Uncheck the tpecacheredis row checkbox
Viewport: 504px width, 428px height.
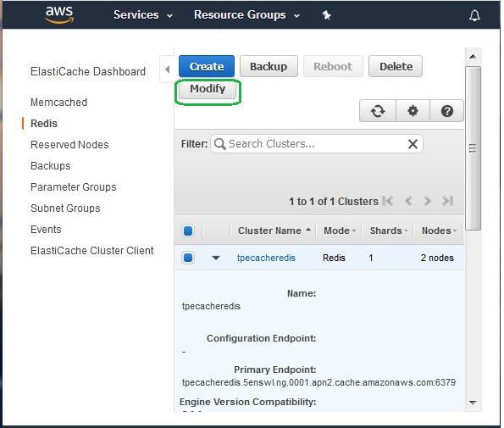click(188, 258)
